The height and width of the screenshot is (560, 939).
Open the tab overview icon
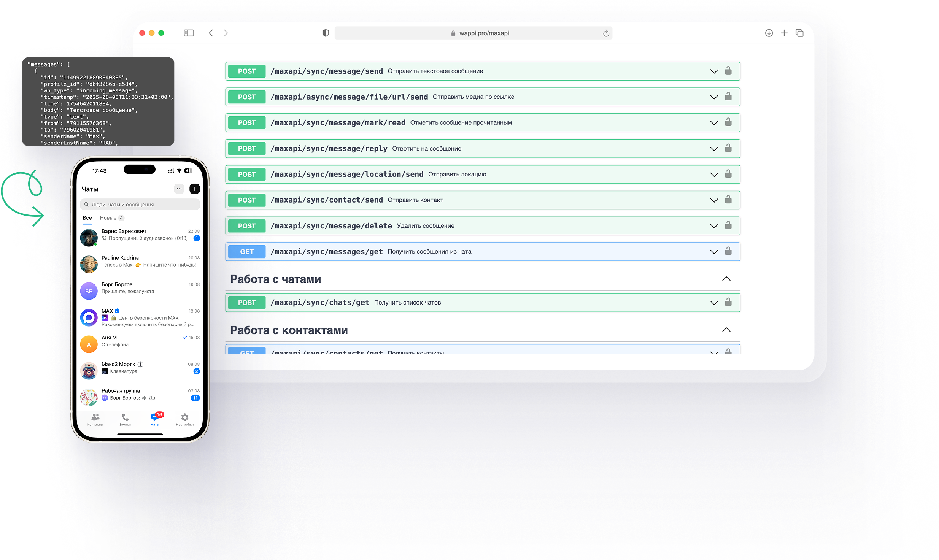click(x=799, y=33)
